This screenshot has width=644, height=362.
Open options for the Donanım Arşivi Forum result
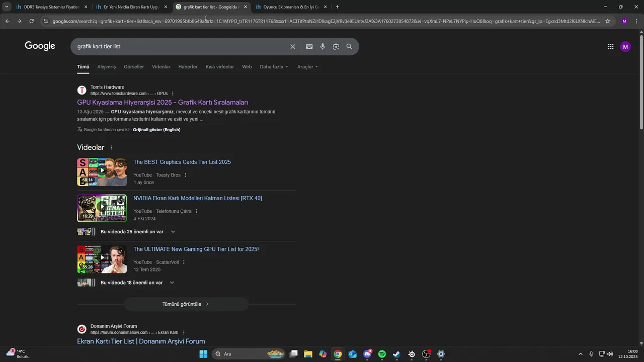tap(183, 332)
